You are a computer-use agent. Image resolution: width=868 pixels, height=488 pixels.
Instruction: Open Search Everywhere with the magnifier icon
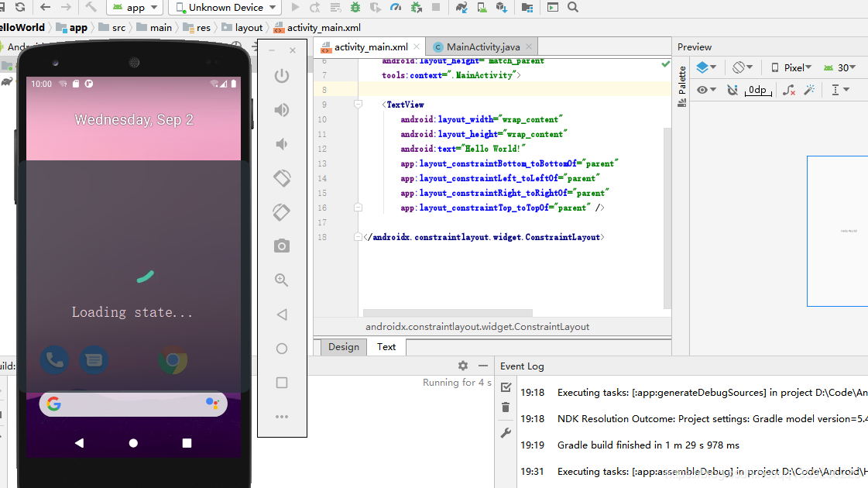point(574,9)
